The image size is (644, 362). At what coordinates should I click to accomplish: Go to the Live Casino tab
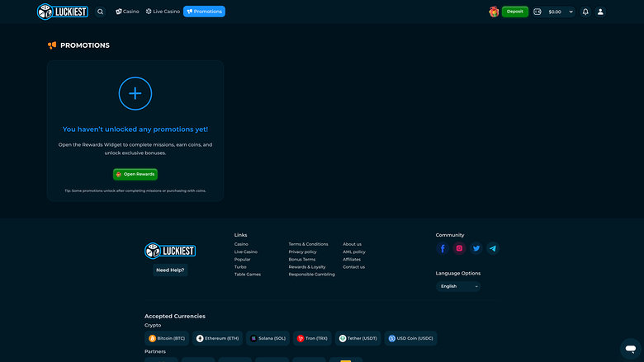tap(163, 12)
